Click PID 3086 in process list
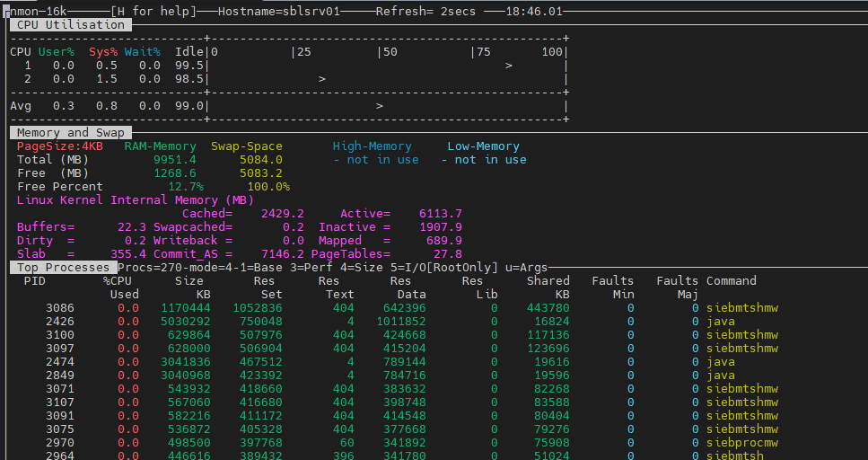 pyautogui.click(x=60, y=308)
